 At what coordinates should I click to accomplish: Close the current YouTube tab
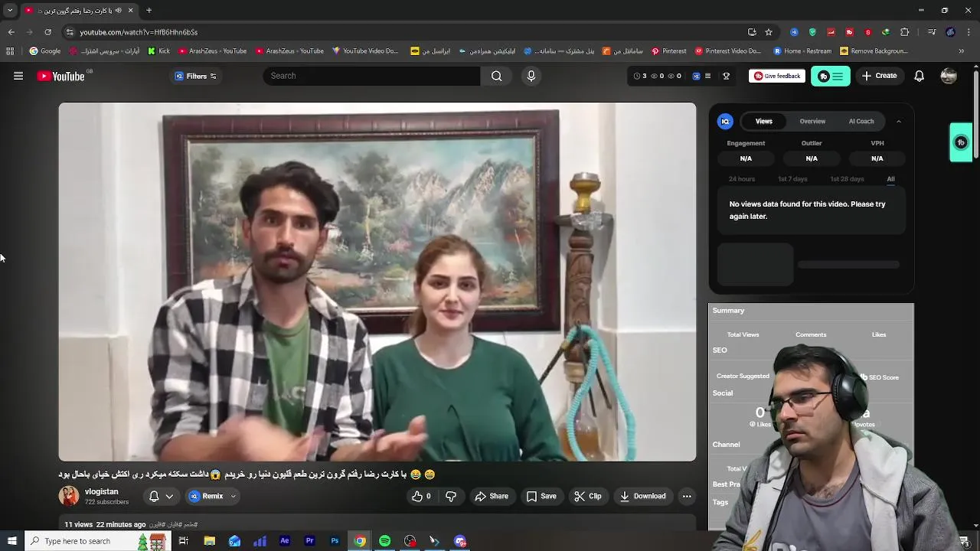[130, 11]
